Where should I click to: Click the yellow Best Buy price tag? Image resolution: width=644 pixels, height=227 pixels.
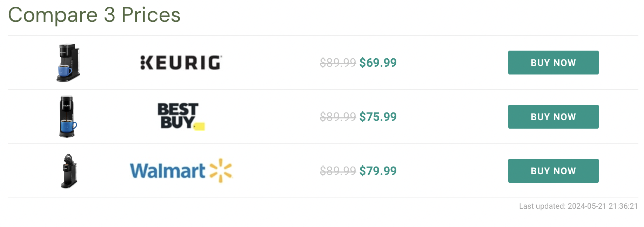pyautogui.click(x=199, y=127)
